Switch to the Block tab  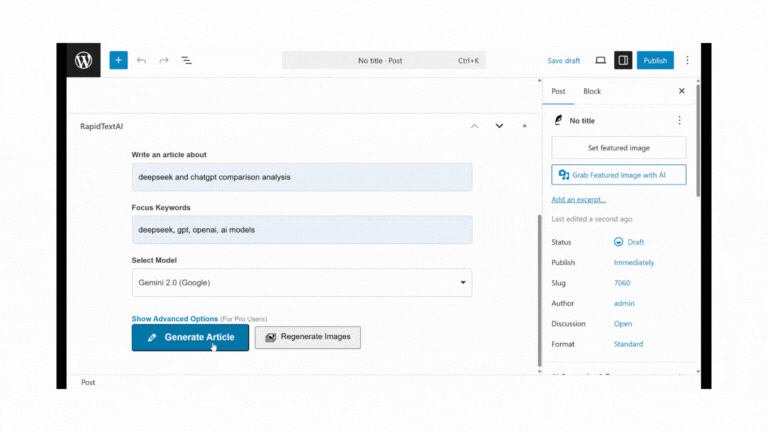tap(592, 91)
